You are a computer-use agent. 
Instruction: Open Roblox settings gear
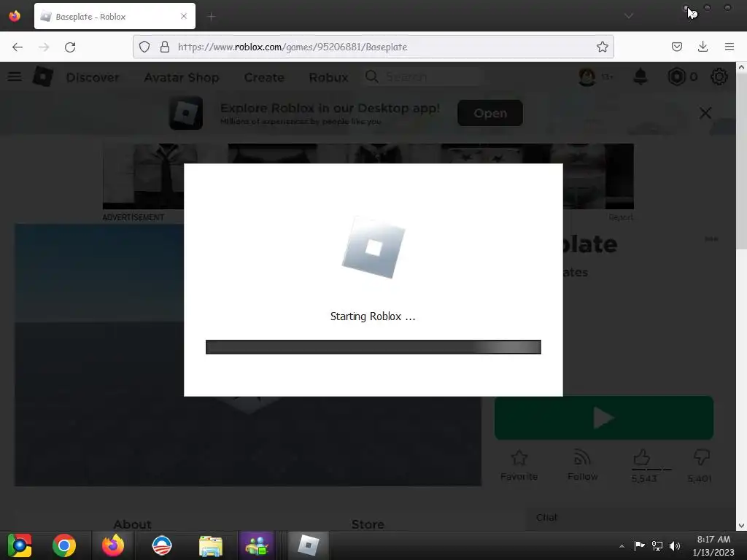[x=719, y=77]
